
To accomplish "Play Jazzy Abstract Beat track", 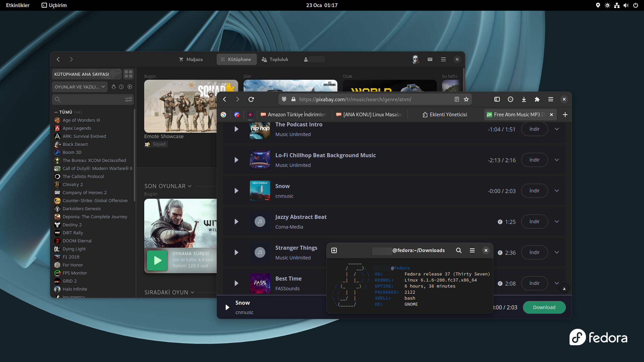I will click(236, 222).
